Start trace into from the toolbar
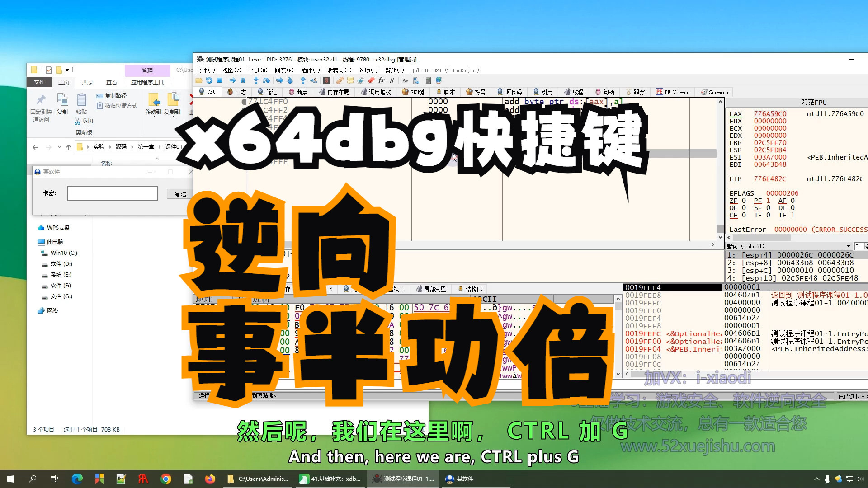The width and height of the screenshot is (868, 488). pyautogui.click(x=279, y=80)
